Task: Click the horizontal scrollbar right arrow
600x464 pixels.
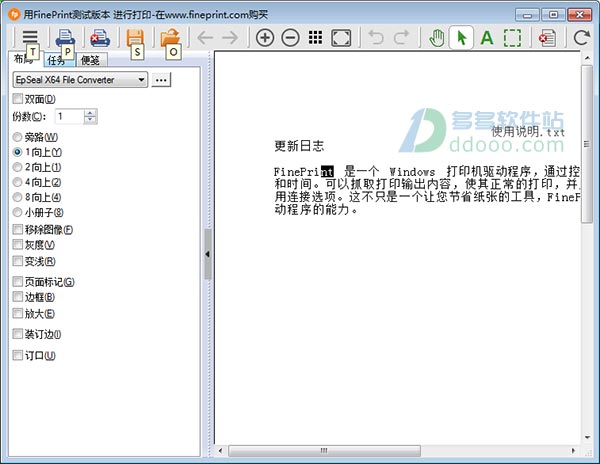Action: (x=573, y=451)
